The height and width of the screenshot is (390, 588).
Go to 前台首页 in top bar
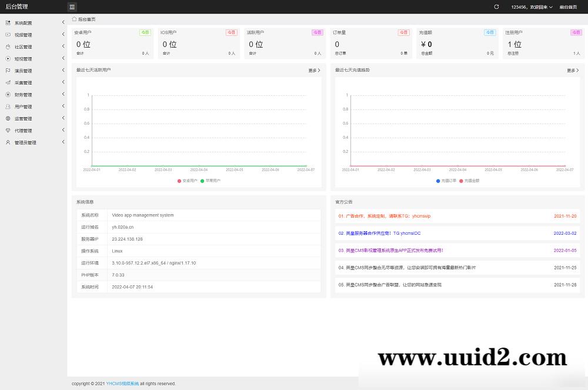(568, 7)
